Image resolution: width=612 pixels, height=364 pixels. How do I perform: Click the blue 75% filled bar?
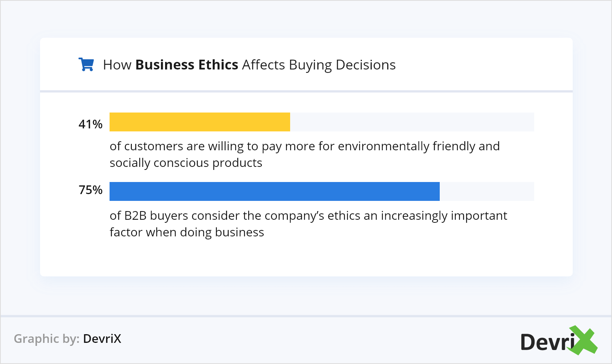click(x=274, y=191)
